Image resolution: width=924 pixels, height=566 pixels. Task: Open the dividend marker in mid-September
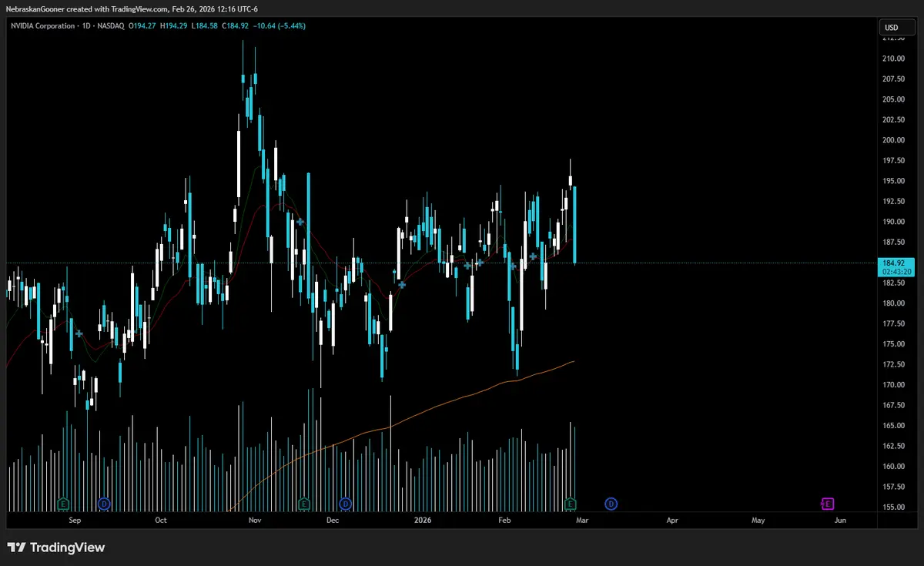[104, 504]
